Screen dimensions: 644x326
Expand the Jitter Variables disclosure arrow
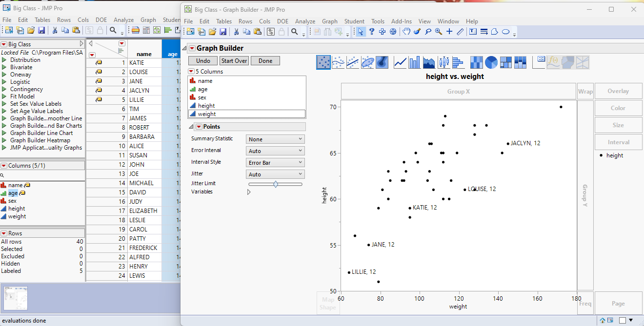[249, 192]
